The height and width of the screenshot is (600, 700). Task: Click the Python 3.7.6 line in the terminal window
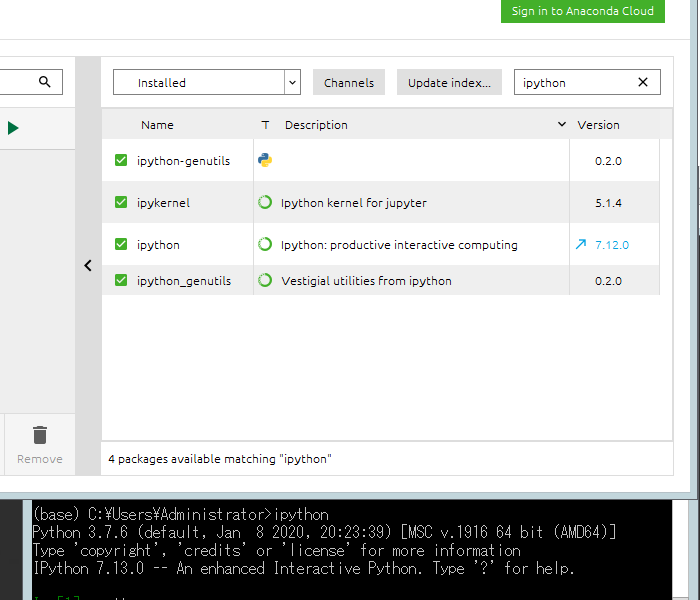tap(324, 532)
